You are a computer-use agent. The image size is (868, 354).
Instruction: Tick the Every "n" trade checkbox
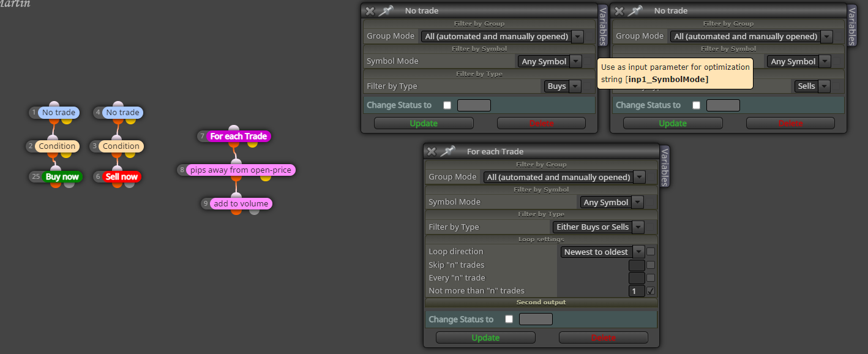coord(651,278)
